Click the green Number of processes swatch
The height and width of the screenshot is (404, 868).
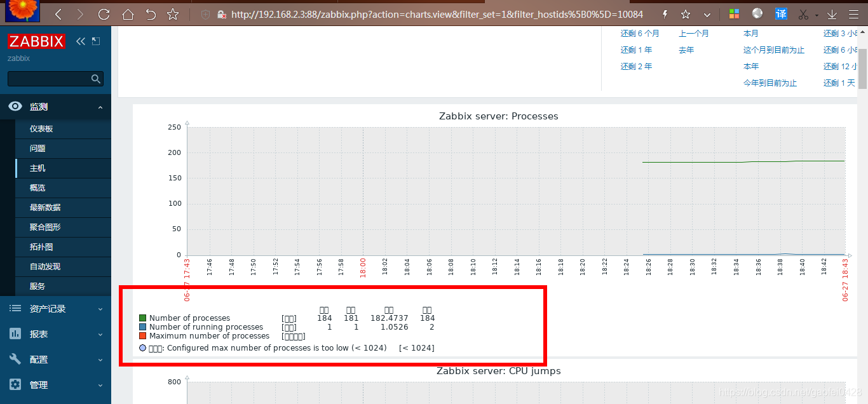tap(142, 318)
